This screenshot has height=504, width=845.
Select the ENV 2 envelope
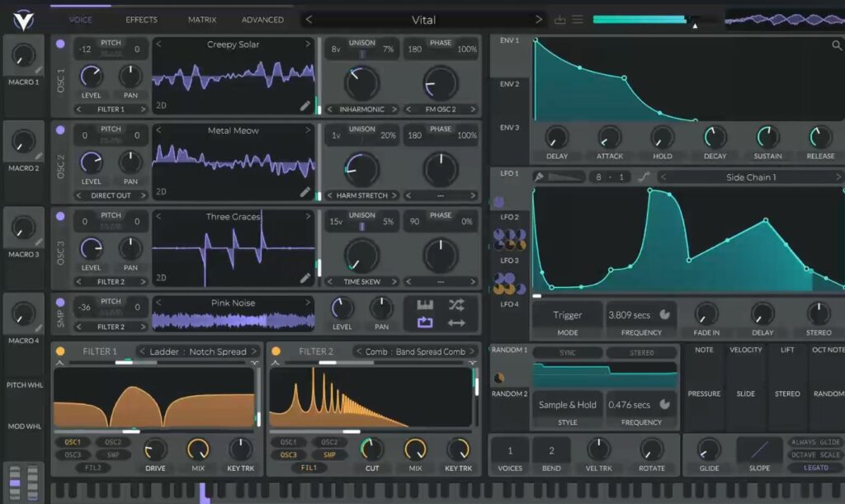509,84
